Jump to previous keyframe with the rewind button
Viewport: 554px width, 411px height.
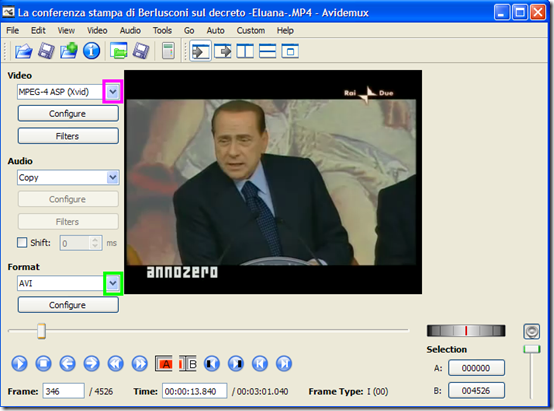coord(116,364)
